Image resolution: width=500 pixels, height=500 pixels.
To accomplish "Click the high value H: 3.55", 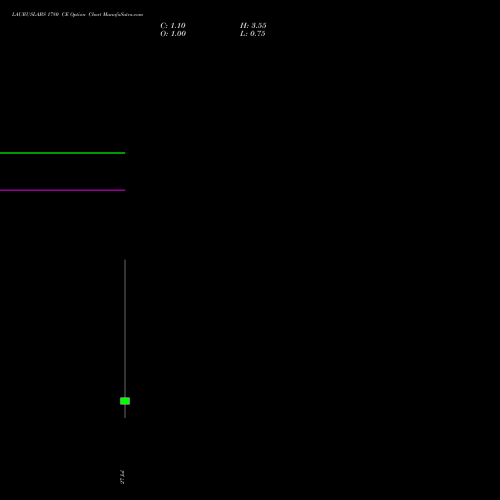I will (x=253, y=26).
